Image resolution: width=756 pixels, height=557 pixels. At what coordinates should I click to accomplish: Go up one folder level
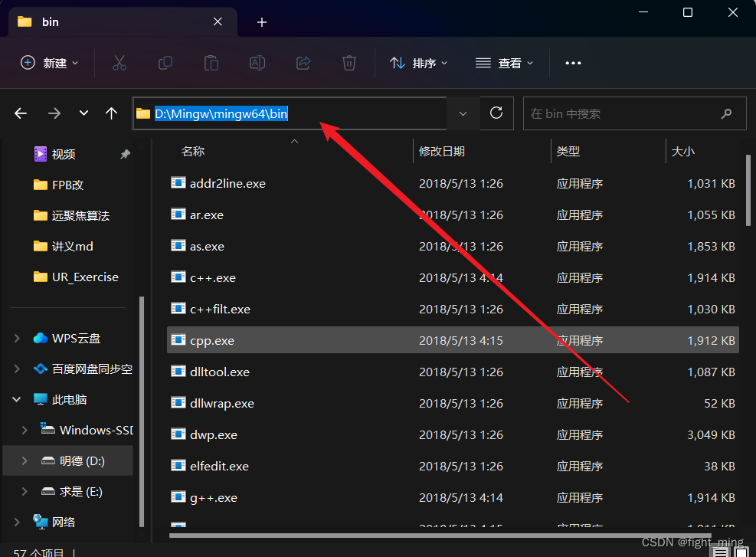111,113
